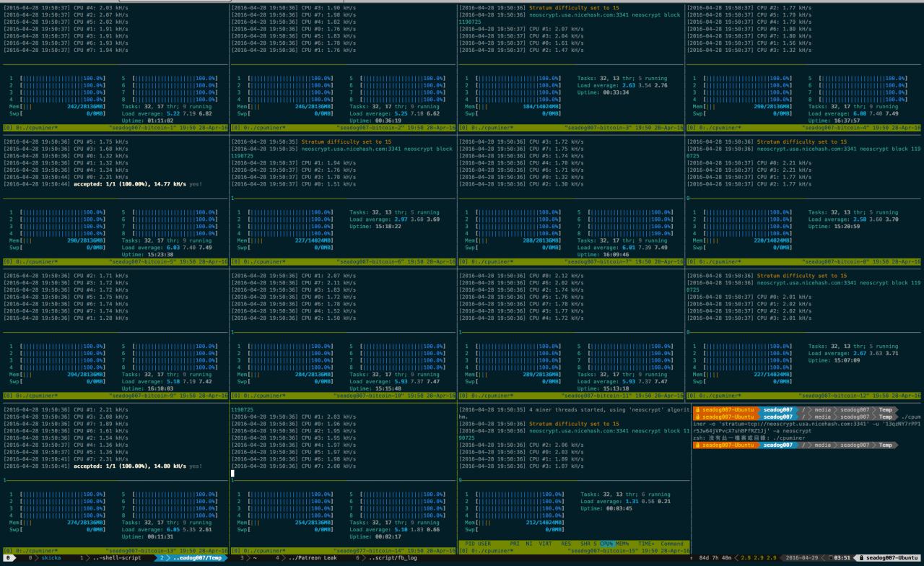Click the RES column header in htop
The height and width of the screenshot is (566, 924).
tap(566, 544)
